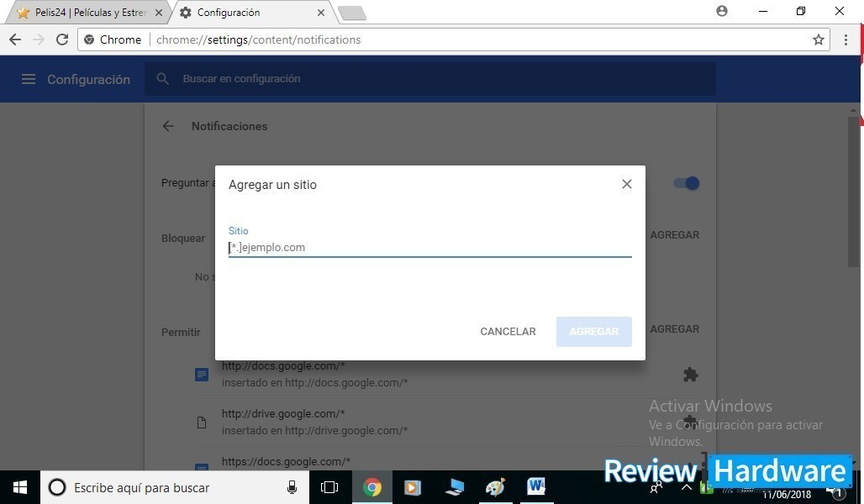Click AGREGAR next to Permitir
Screen dimensions: 864x504
(674, 328)
